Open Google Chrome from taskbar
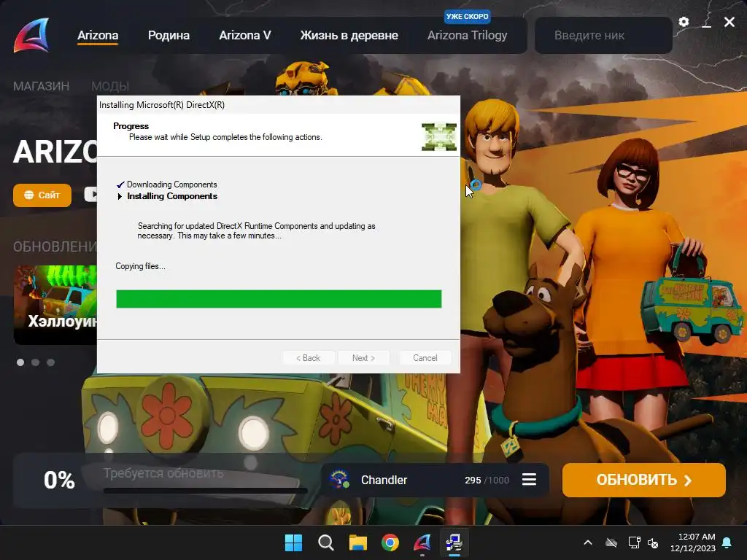 tap(390, 542)
